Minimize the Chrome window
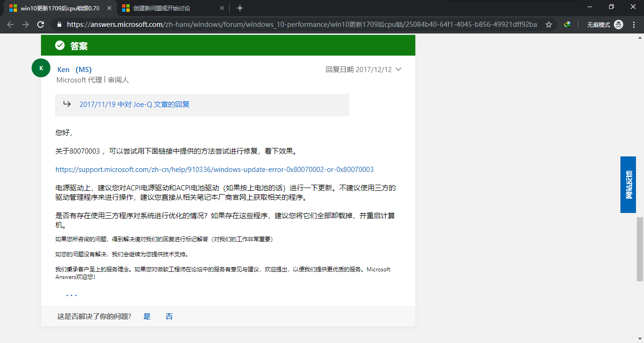 pos(589,7)
